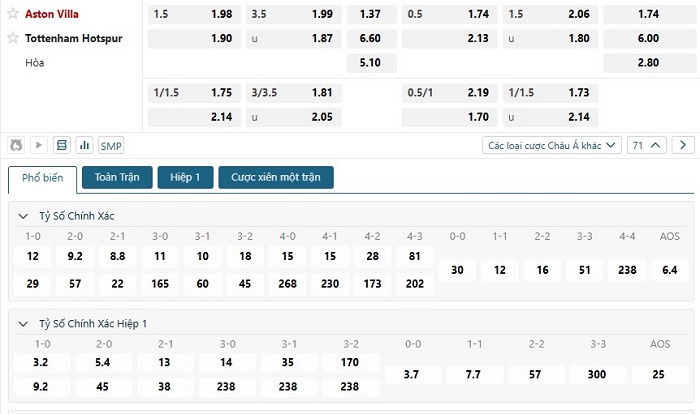Open the scoreboard layout icon
Screen dimensions: 700x414
coord(62,145)
